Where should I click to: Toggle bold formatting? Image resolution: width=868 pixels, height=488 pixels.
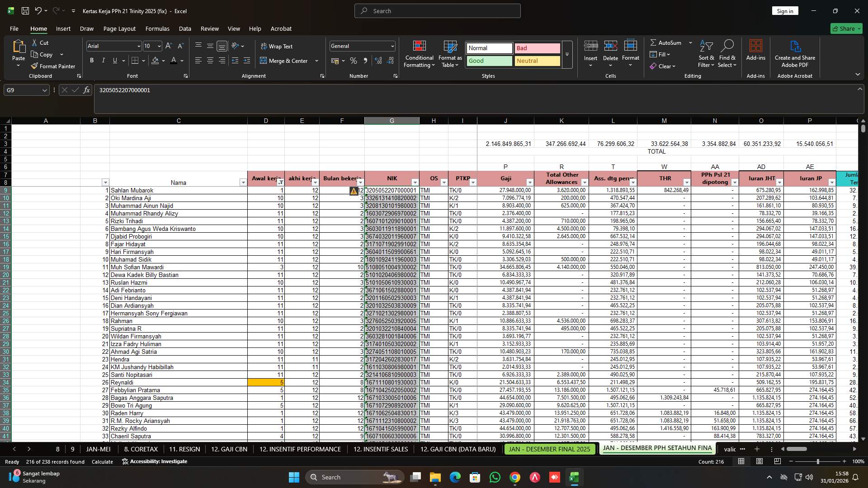[x=91, y=60]
